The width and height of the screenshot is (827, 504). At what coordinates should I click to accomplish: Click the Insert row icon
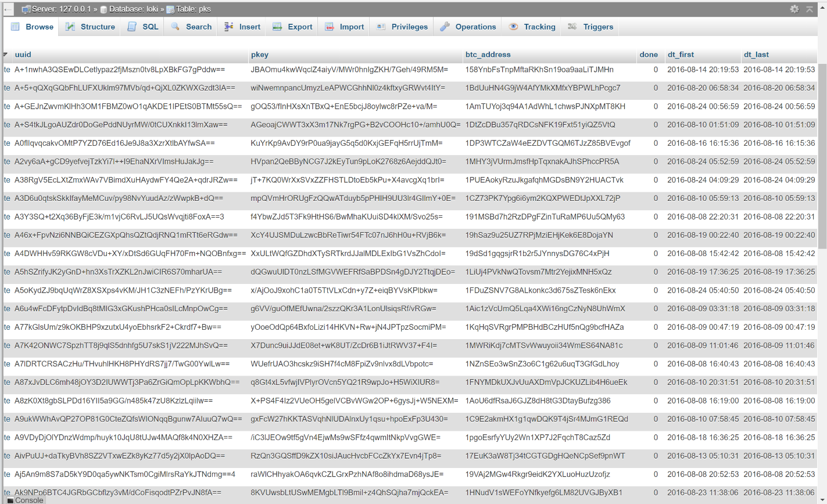228,26
